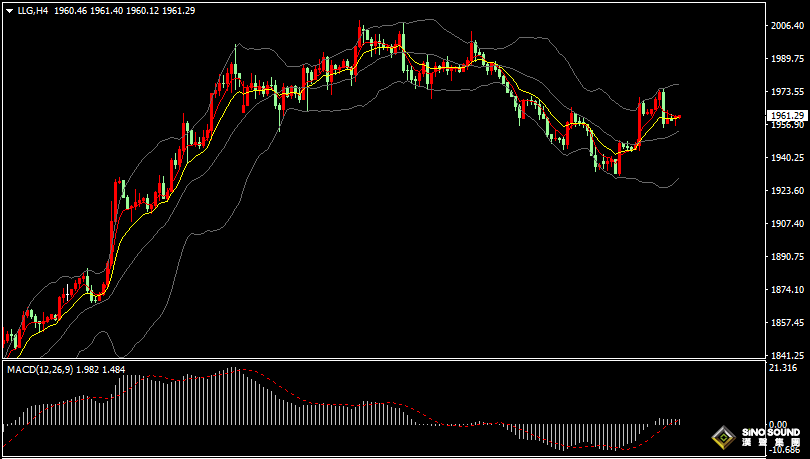This screenshot has height=459, width=810.
Task: Click the MACD(12,26,9) 1.982 1.484 indicator label
Action: coord(66,370)
